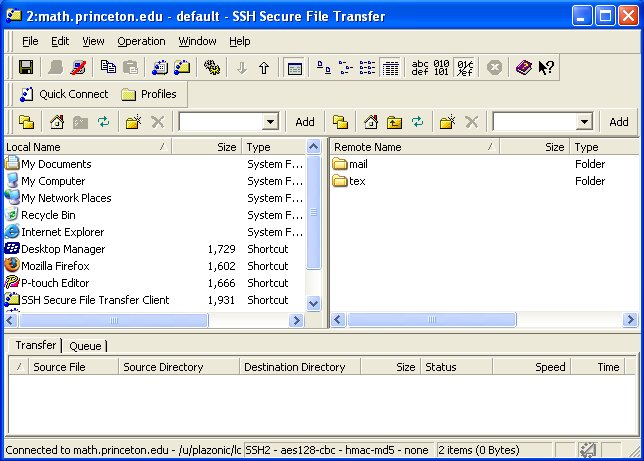Click the Connect toolbar icon
This screenshot has height=461, width=644.
point(55,67)
